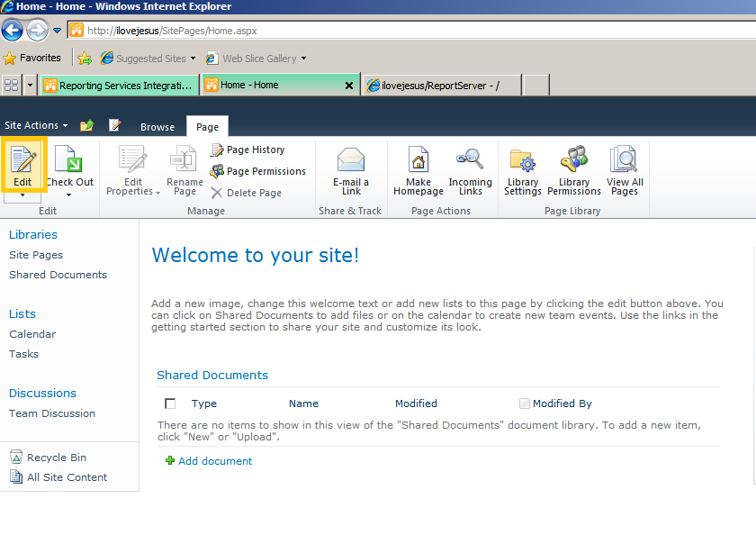The height and width of the screenshot is (553, 756).
Task: Switch to Reporting Services Integration tab
Action: tap(120, 86)
